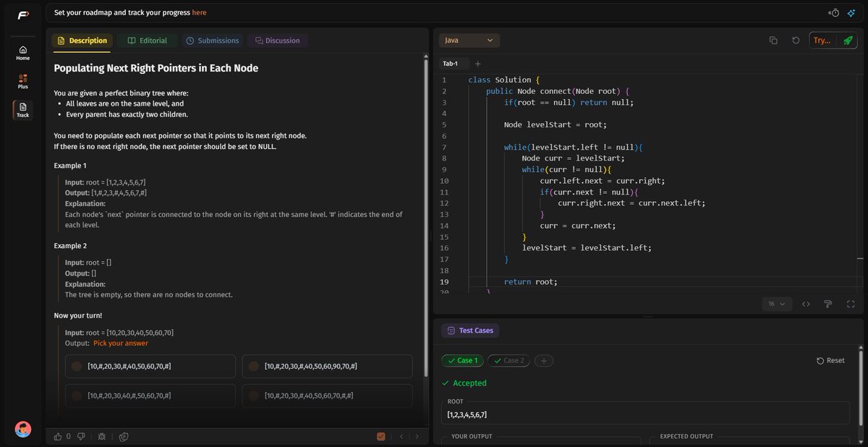Open the font size 16 dropdown

[x=777, y=304]
